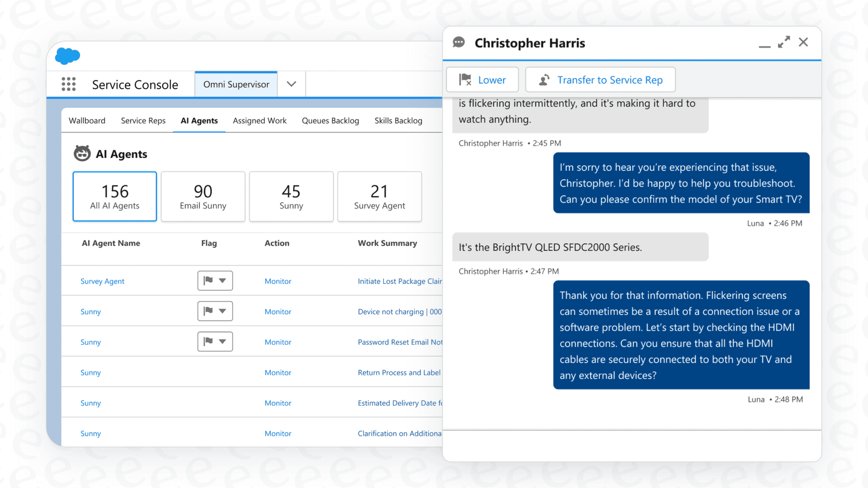
Task: Click the flag icon in the Survey Agent row
Action: coord(209,280)
